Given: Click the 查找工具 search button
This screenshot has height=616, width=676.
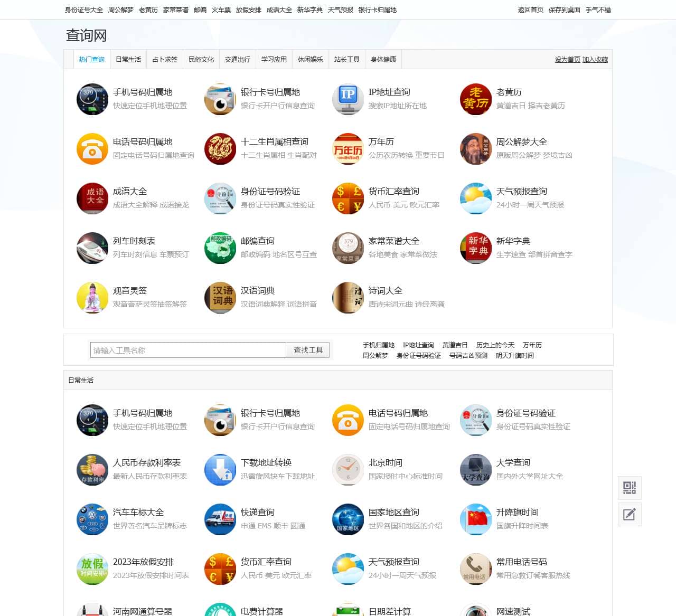Looking at the screenshot, I should click(x=308, y=350).
